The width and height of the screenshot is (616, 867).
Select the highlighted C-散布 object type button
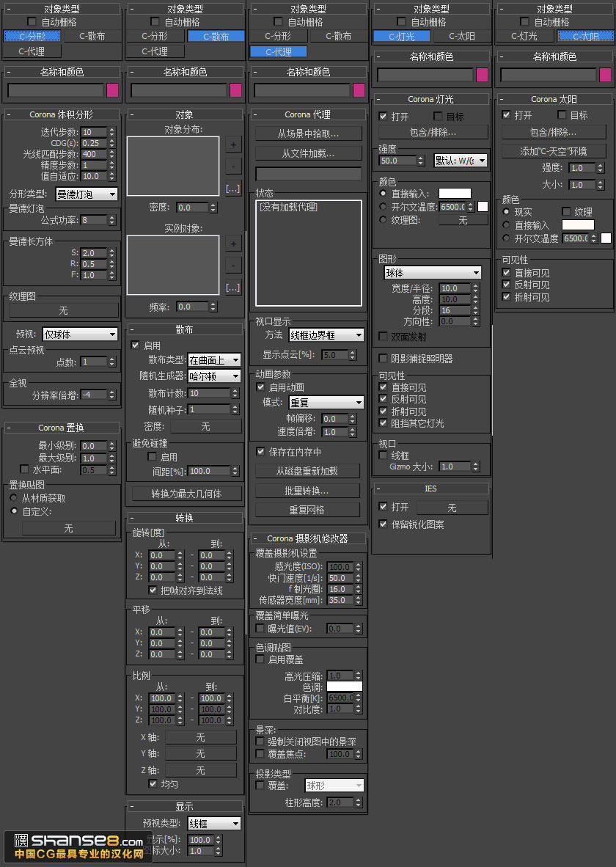(216, 37)
